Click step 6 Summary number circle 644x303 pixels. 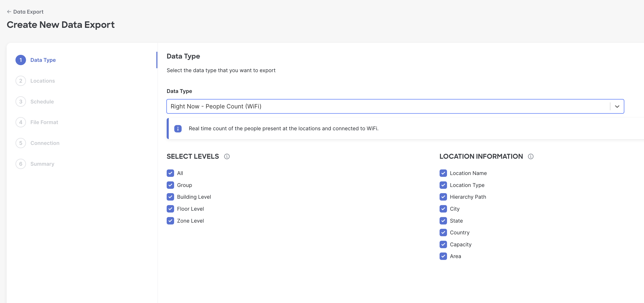click(x=21, y=164)
